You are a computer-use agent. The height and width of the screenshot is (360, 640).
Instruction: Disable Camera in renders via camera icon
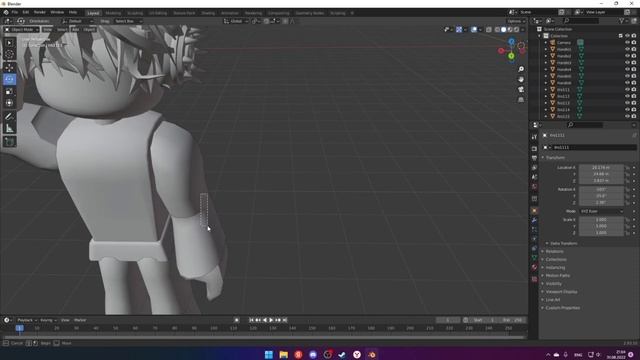tap(634, 42)
